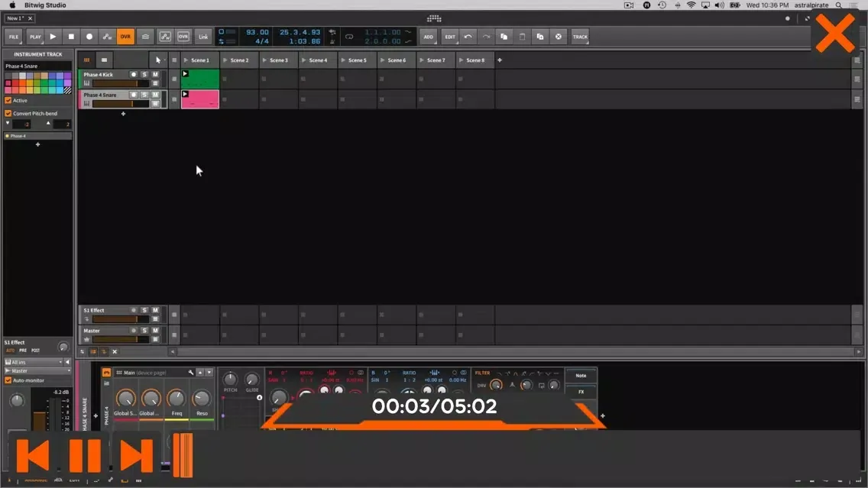Stop clips on Phase 4 Kick track
Image resolution: width=868 pixels, height=488 pixels.
(174, 79)
